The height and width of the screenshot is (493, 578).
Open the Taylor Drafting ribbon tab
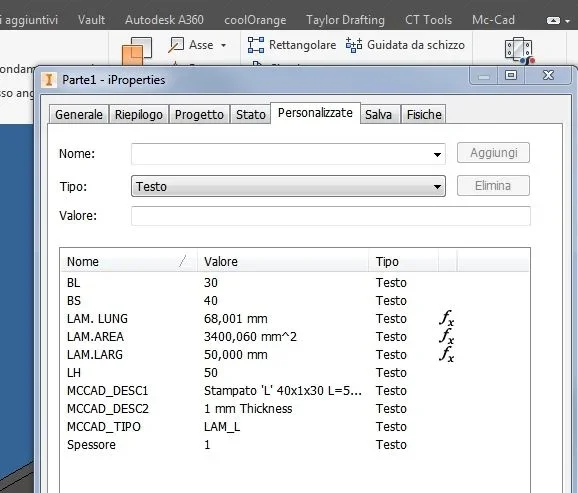point(345,20)
